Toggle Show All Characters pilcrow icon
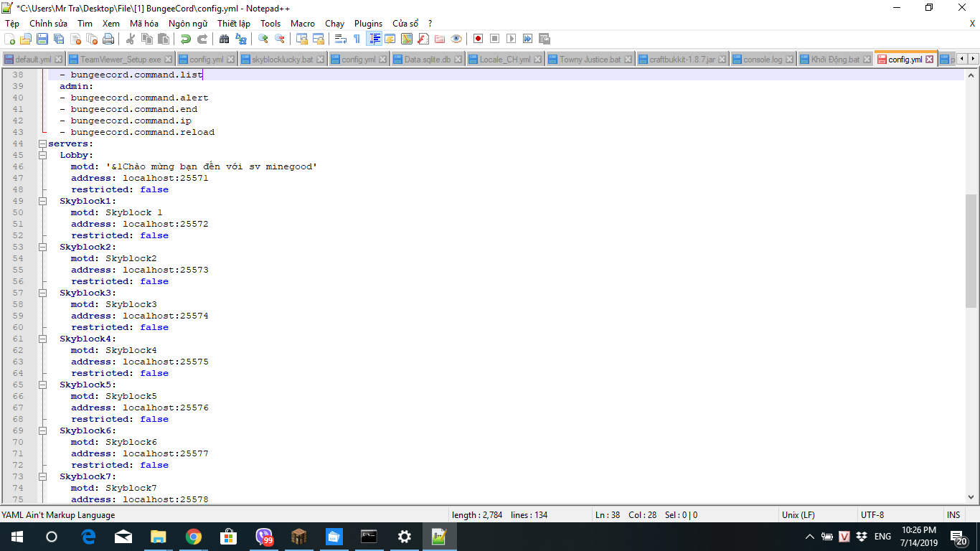The width and height of the screenshot is (980, 551). click(x=357, y=39)
